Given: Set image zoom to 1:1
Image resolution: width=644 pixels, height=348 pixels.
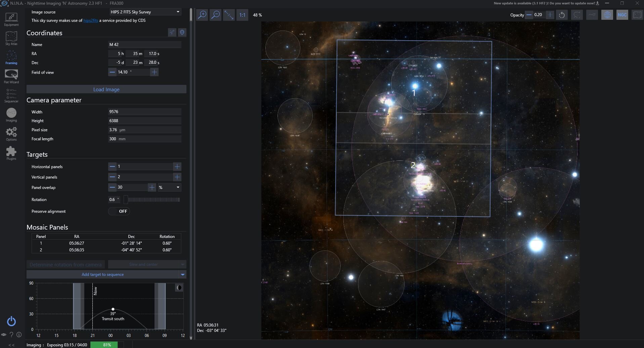Looking at the screenshot, I should pyautogui.click(x=242, y=15).
